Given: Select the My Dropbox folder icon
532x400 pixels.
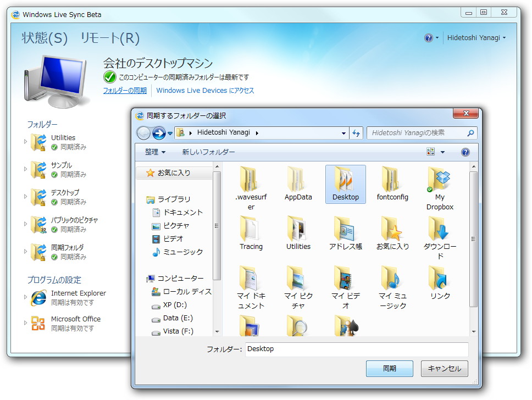Looking at the screenshot, I should coord(439,179).
